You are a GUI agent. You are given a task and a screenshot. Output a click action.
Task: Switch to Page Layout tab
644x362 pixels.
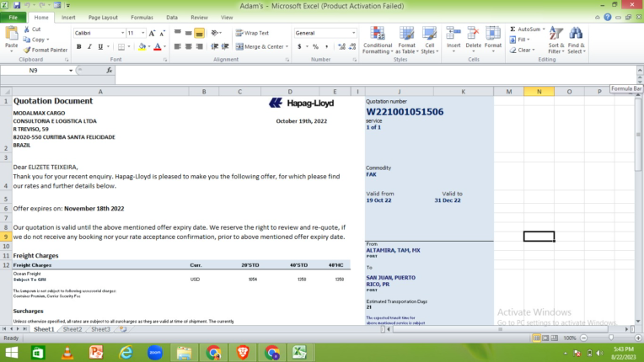coord(103,17)
